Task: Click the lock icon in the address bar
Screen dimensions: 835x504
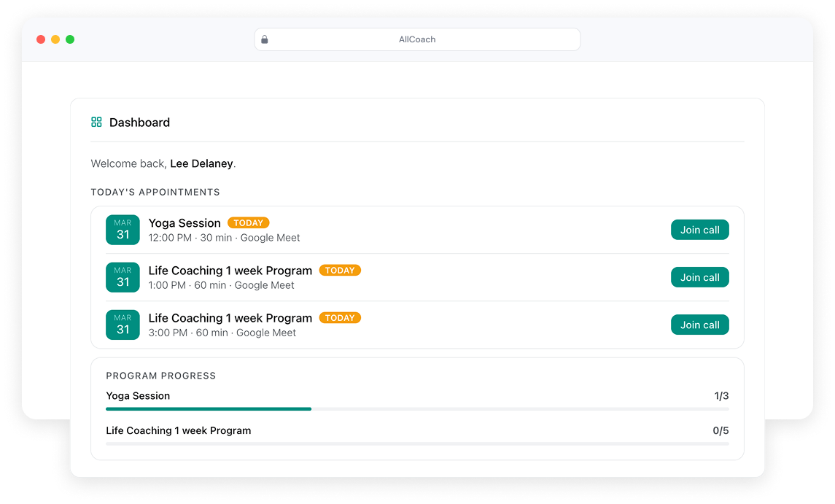Action: coord(265,39)
